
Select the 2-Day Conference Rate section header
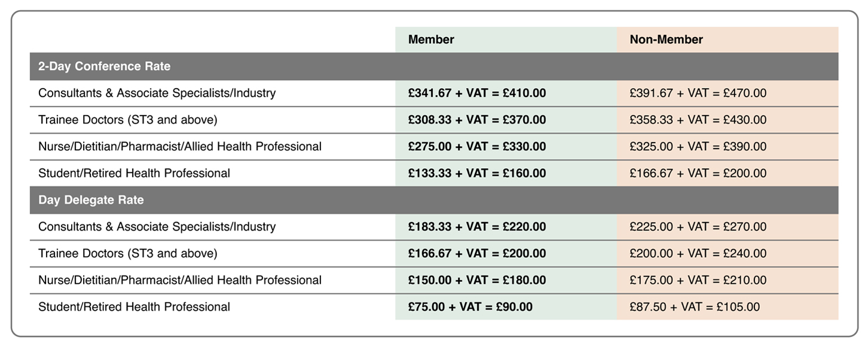(105, 66)
